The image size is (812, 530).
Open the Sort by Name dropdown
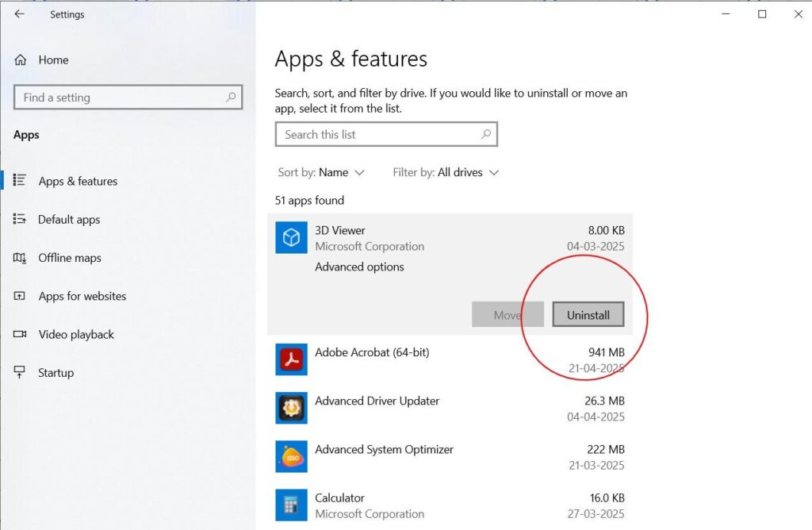coord(321,172)
